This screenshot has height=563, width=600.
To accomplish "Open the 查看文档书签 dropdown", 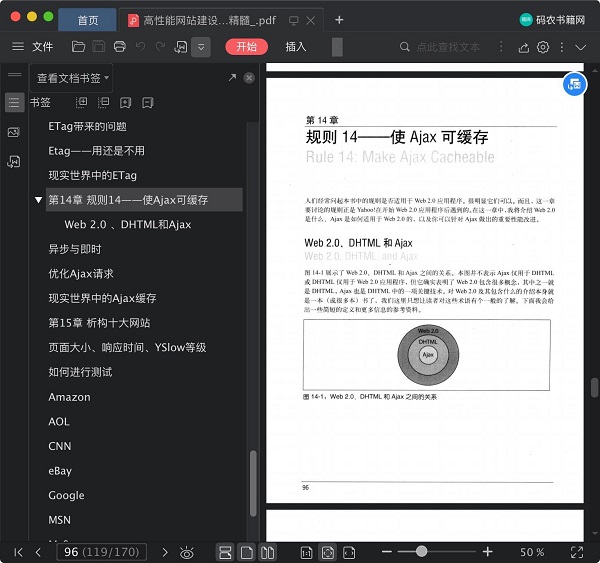I will coord(73,77).
